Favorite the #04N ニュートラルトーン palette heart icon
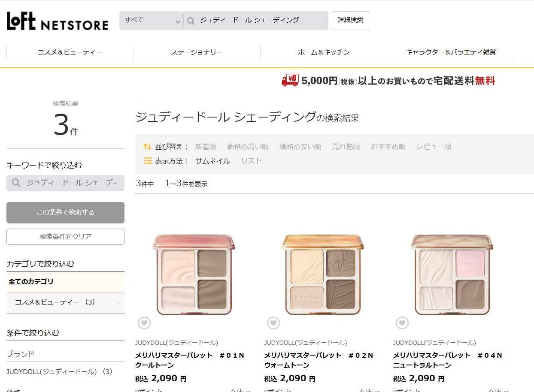 [x=402, y=323]
